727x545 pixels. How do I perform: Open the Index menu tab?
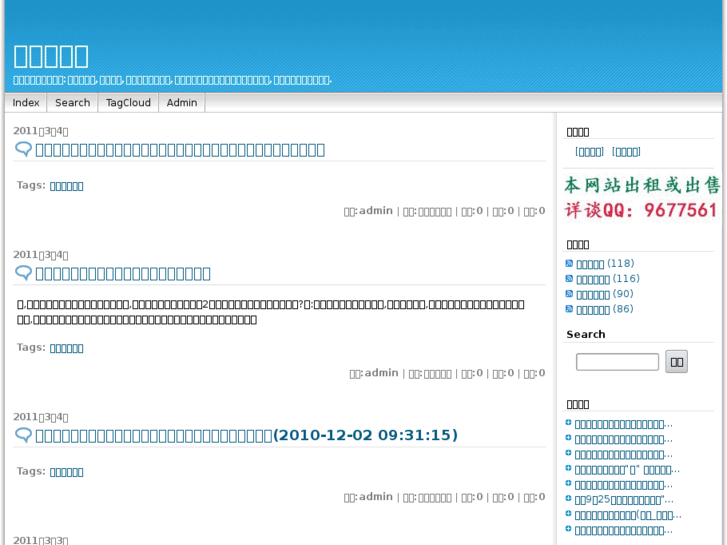pyautogui.click(x=26, y=103)
